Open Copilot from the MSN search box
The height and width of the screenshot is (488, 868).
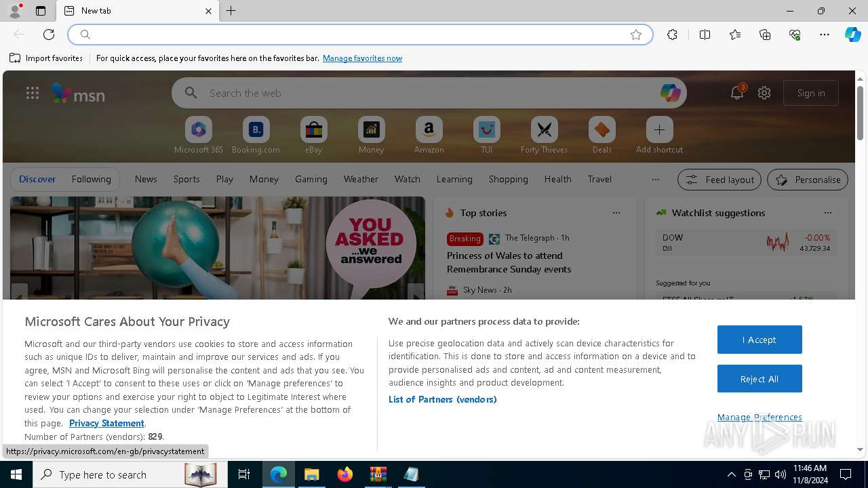670,93
